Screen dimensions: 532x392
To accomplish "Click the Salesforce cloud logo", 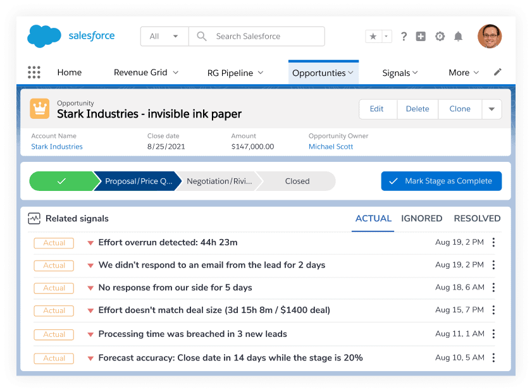I will [x=44, y=36].
